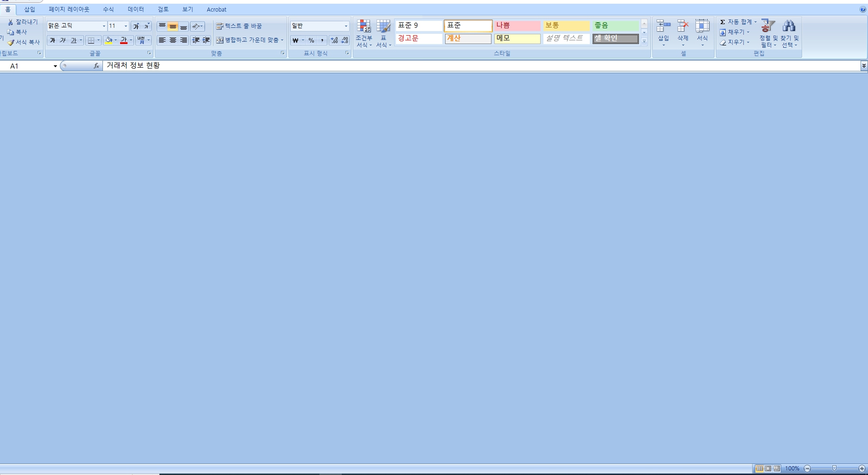Open the font name 맑은 고딕 dropdown
Screen dimensions: 868x475
click(x=104, y=26)
